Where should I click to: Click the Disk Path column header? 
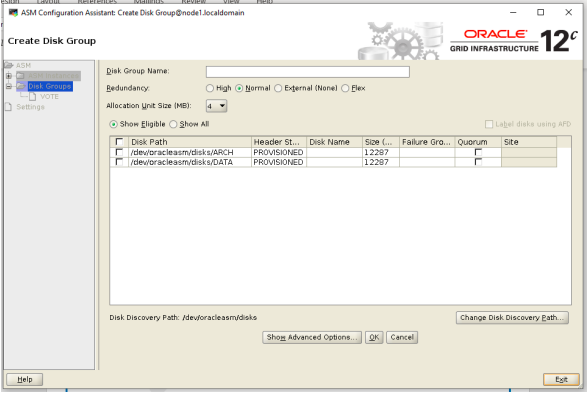click(190, 142)
